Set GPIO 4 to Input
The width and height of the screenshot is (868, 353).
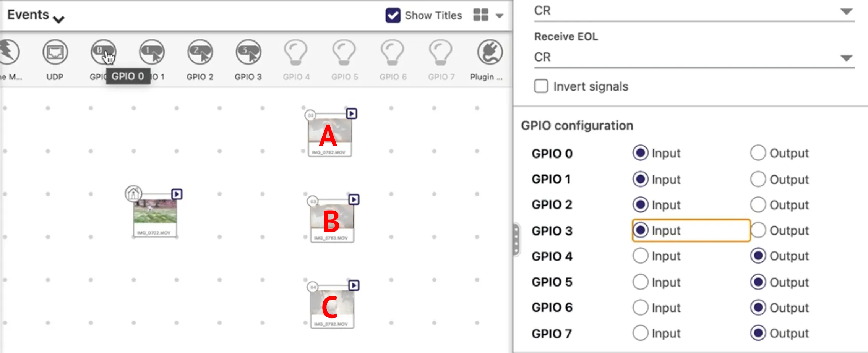pyautogui.click(x=640, y=256)
